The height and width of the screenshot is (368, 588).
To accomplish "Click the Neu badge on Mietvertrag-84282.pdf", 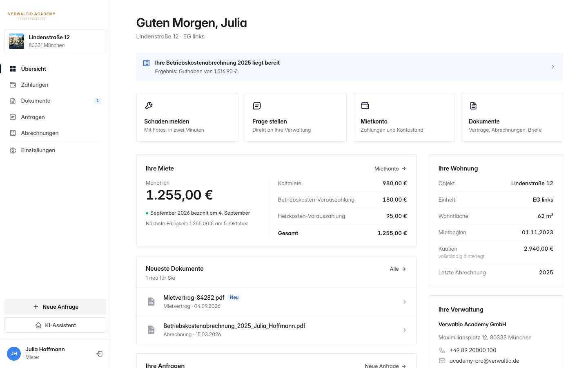I will pos(234,297).
